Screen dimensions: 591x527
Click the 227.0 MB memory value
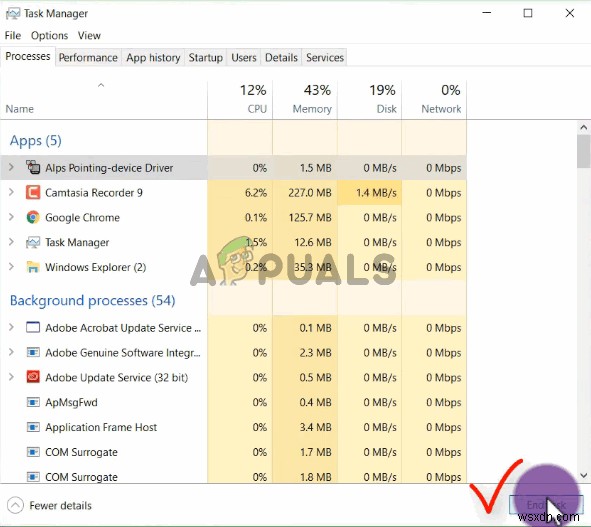pos(310,193)
